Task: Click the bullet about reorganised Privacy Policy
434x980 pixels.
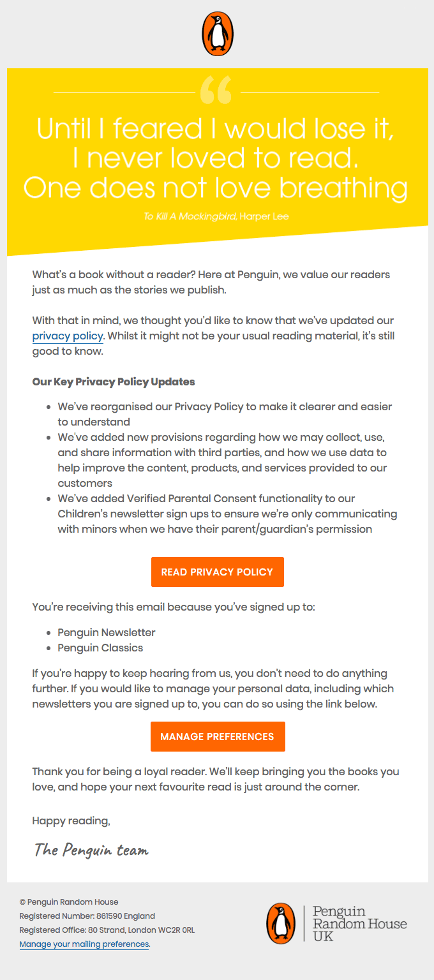Action: pos(224,414)
